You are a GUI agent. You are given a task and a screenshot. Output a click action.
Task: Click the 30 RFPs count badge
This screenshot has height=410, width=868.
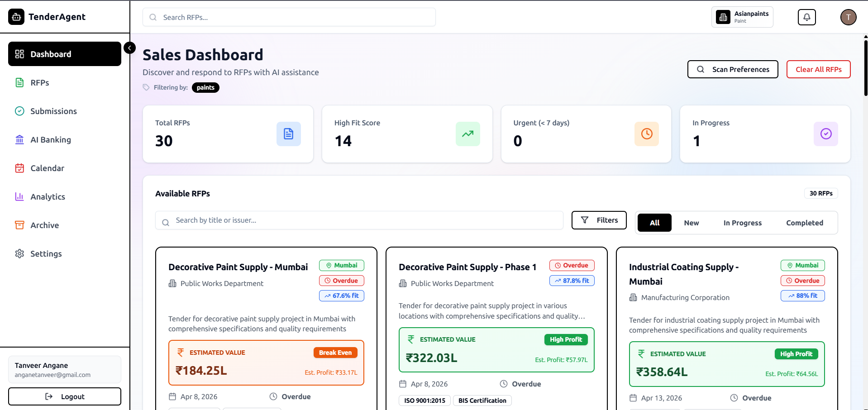[x=821, y=193]
